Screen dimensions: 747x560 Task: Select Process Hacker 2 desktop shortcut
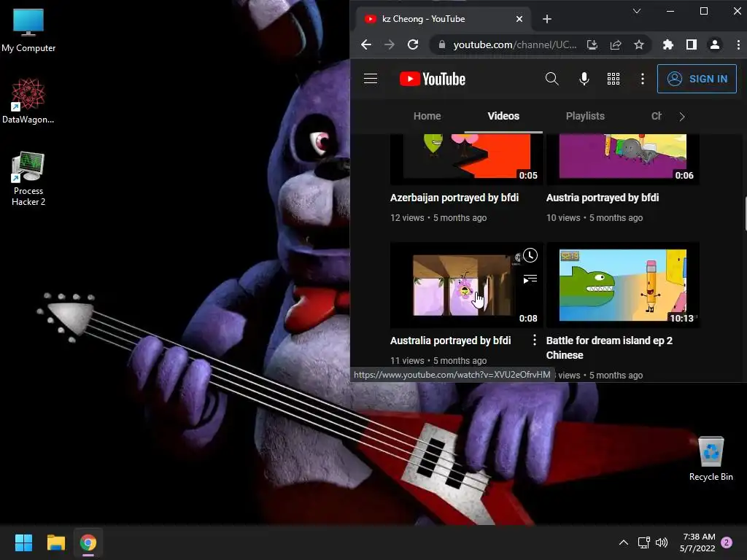pyautogui.click(x=28, y=179)
